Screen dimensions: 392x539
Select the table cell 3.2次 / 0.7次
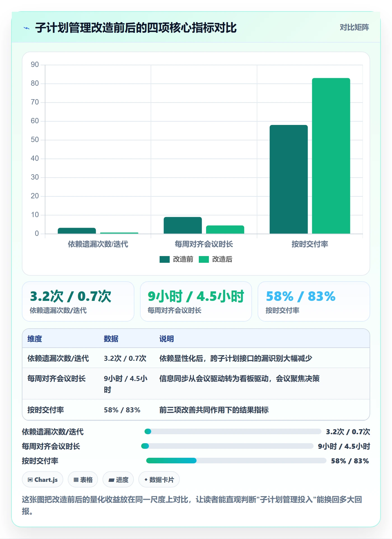click(125, 358)
